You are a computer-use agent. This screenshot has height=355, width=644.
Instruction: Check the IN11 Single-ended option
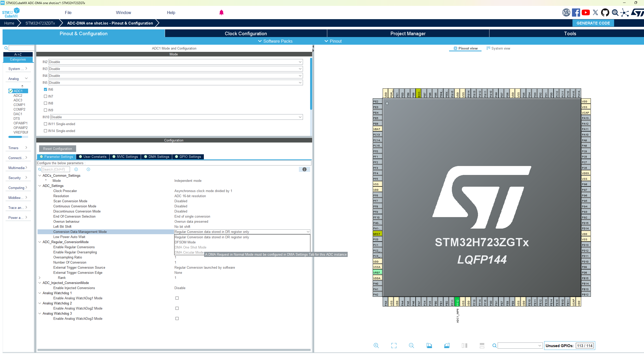click(45, 124)
